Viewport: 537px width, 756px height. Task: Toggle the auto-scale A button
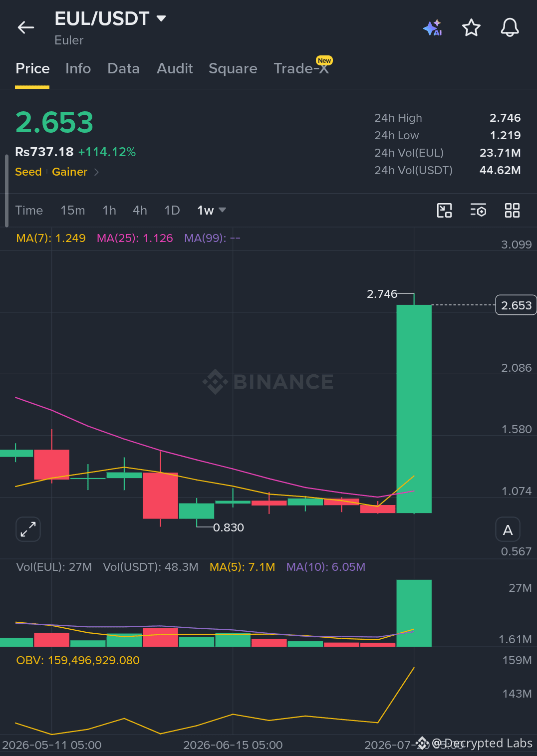point(508,530)
